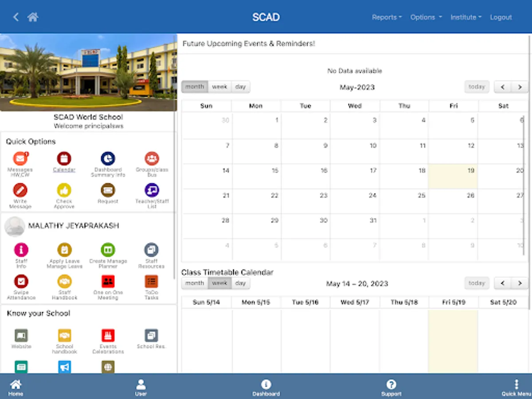Select May 31 in month calendar
The image size is (532, 399).
(355, 227)
